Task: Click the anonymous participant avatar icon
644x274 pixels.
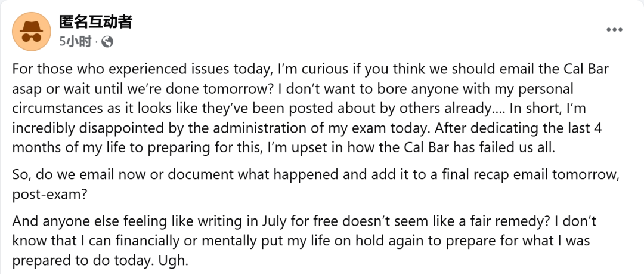Action: pos(32,32)
